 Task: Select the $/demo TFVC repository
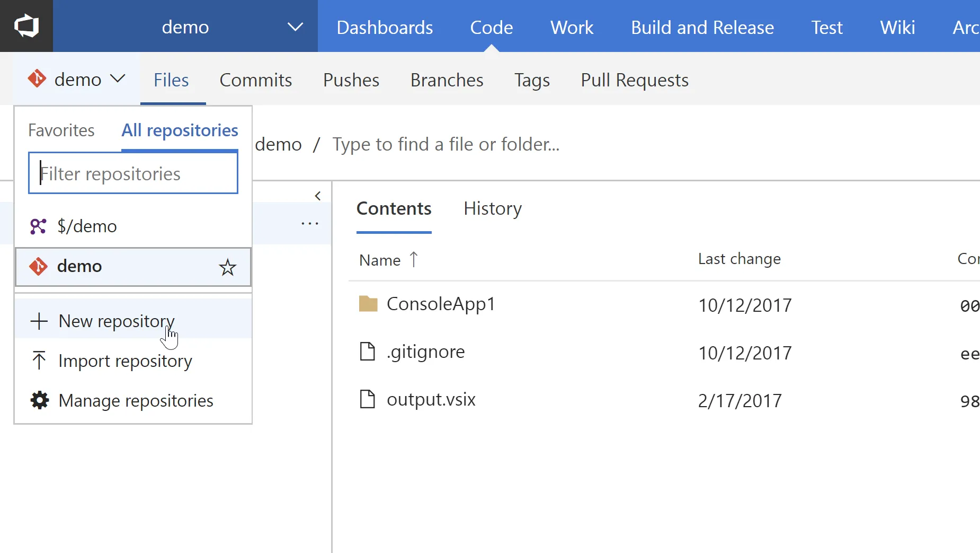tap(87, 226)
